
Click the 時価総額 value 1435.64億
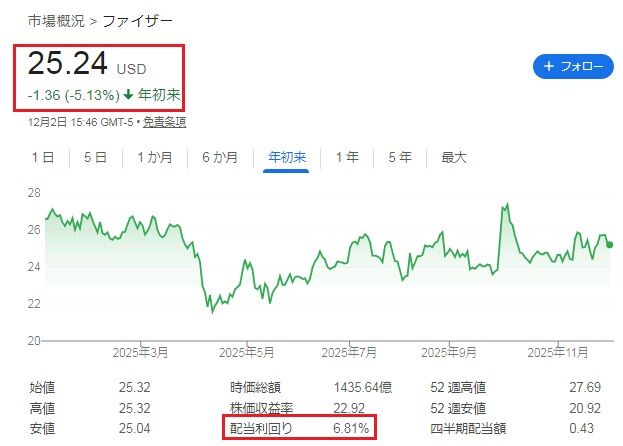(x=363, y=387)
